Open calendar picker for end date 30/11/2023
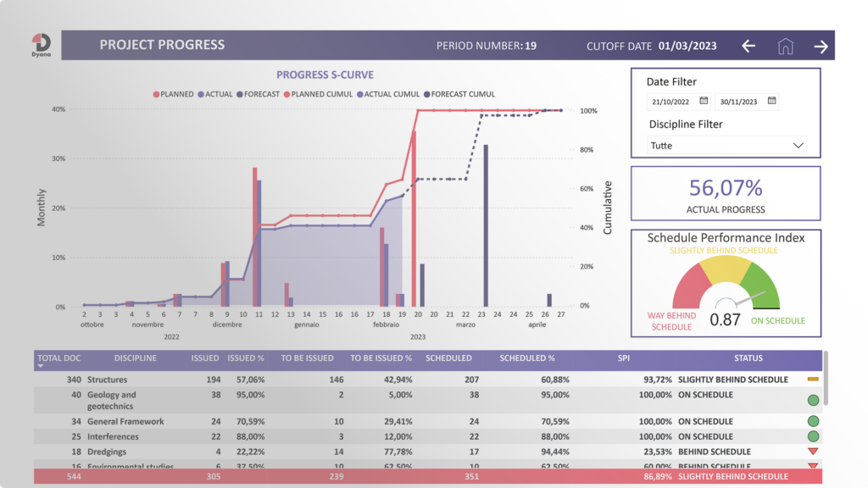Viewport: 868px width, 488px height. click(771, 101)
